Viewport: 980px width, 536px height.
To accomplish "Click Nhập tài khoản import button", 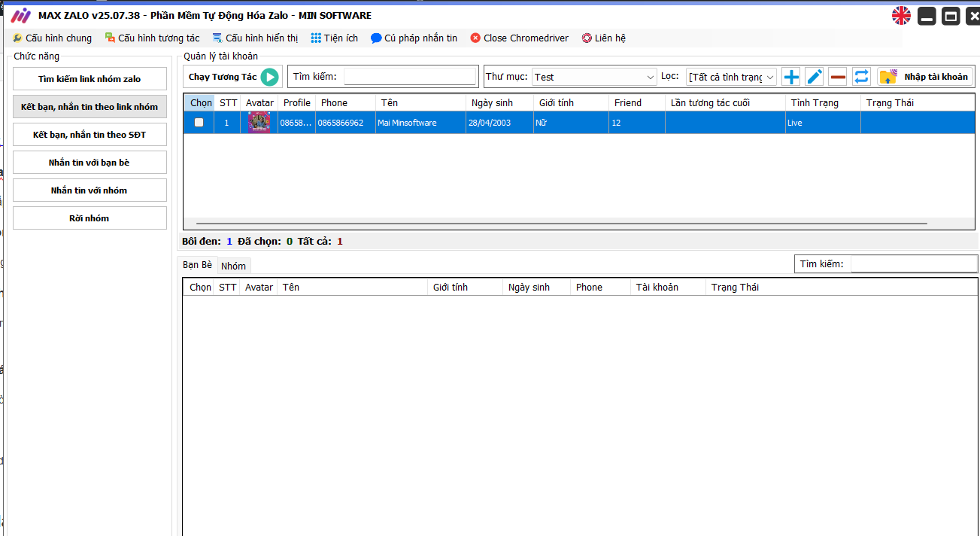I will [x=926, y=77].
